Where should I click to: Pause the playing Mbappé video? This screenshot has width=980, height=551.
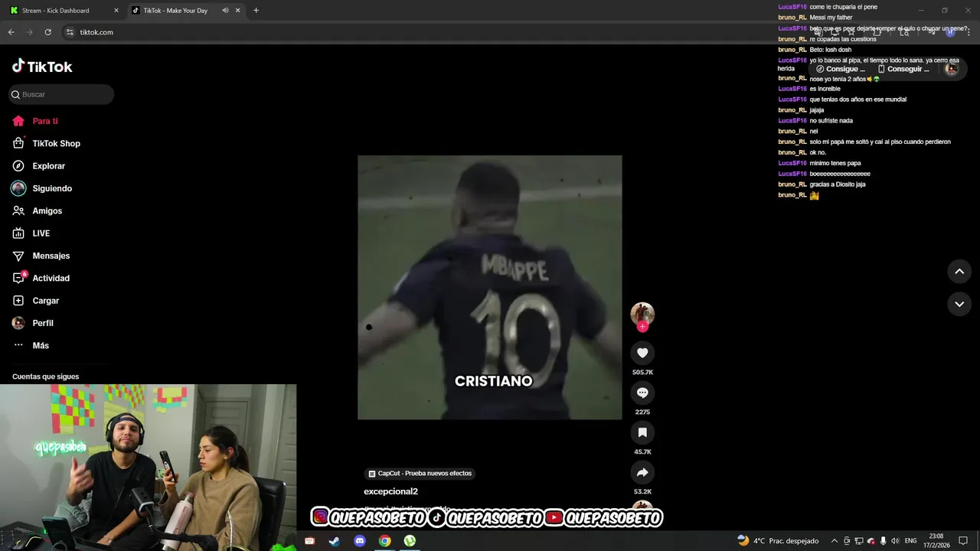coord(490,287)
